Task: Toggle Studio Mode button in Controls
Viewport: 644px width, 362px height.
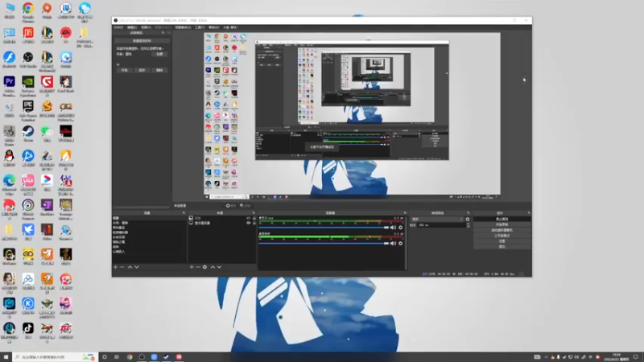Action: pos(502,236)
